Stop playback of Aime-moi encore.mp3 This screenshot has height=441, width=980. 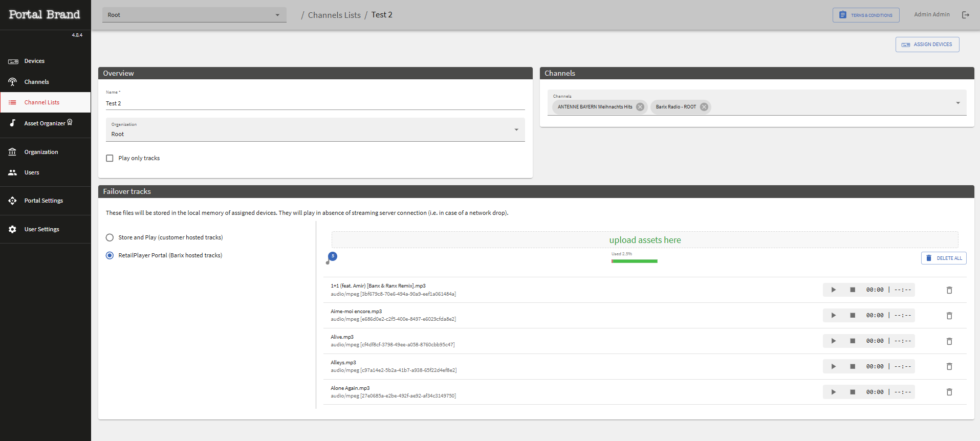pyautogui.click(x=853, y=316)
